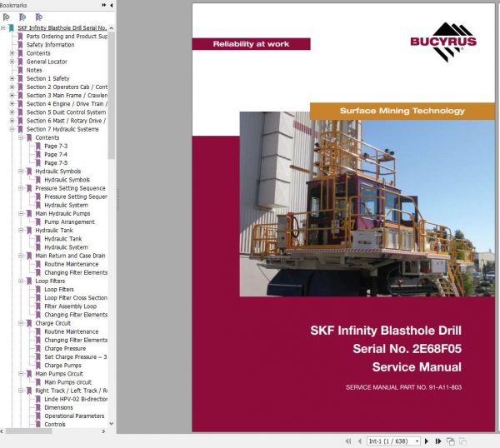Open Main Return and Case Drain bookmark
Screen dimensions: 500x448
point(70,256)
